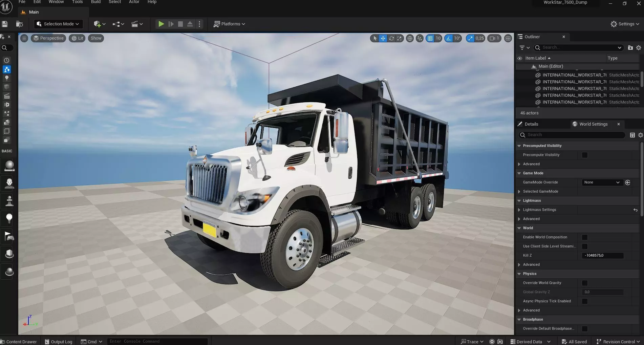
Task: Open the viewport options hamburger menu
Action: click(x=24, y=38)
